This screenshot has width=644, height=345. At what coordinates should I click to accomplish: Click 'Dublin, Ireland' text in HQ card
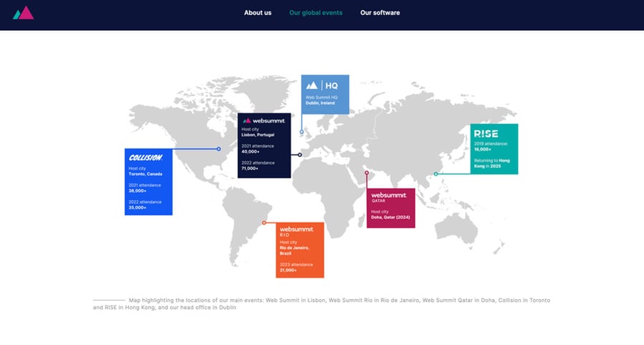point(320,103)
